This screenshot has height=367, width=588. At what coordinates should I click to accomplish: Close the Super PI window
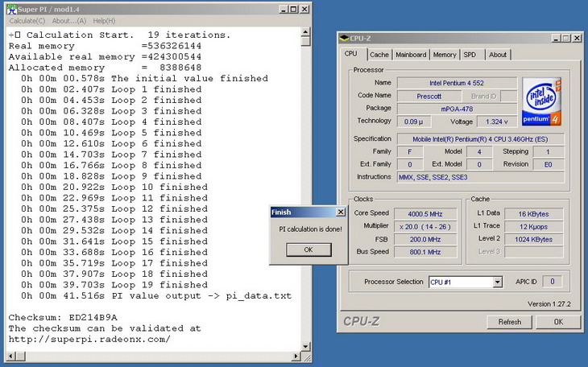tap(305, 10)
